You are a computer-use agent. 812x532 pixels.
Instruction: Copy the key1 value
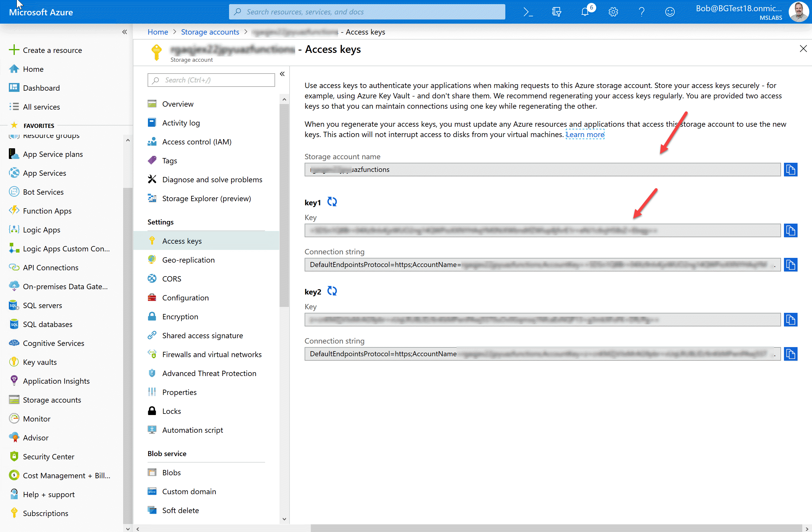(791, 230)
